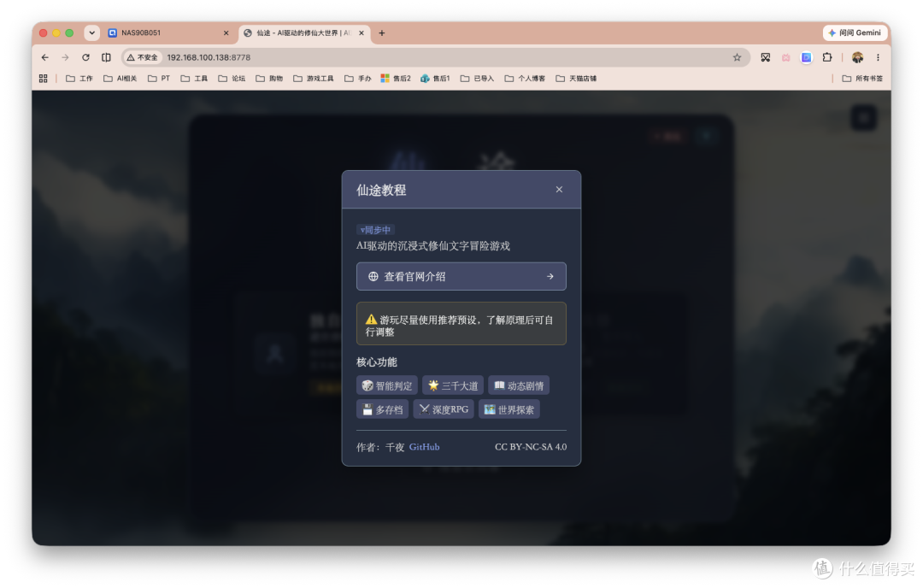Close the NAS90B051 tab
923x588 pixels.
click(x=226, y=33)
